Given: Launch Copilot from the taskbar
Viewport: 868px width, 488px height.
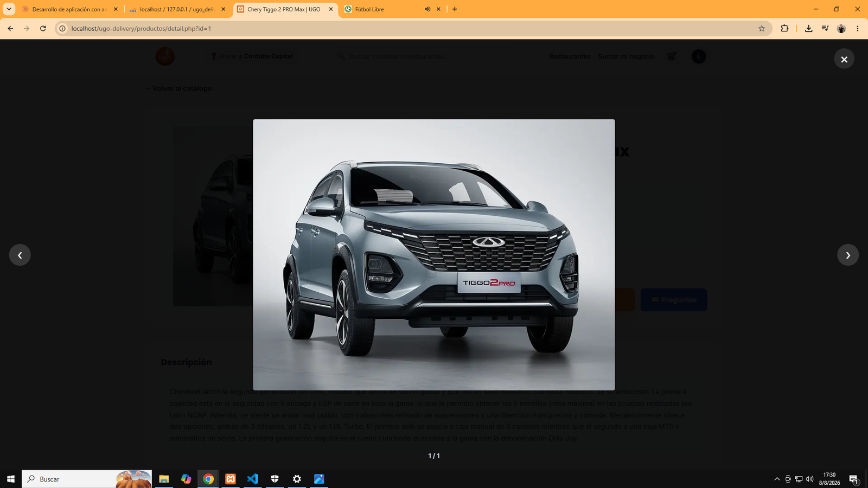Looking at the screenshot, I should (186, 479).
